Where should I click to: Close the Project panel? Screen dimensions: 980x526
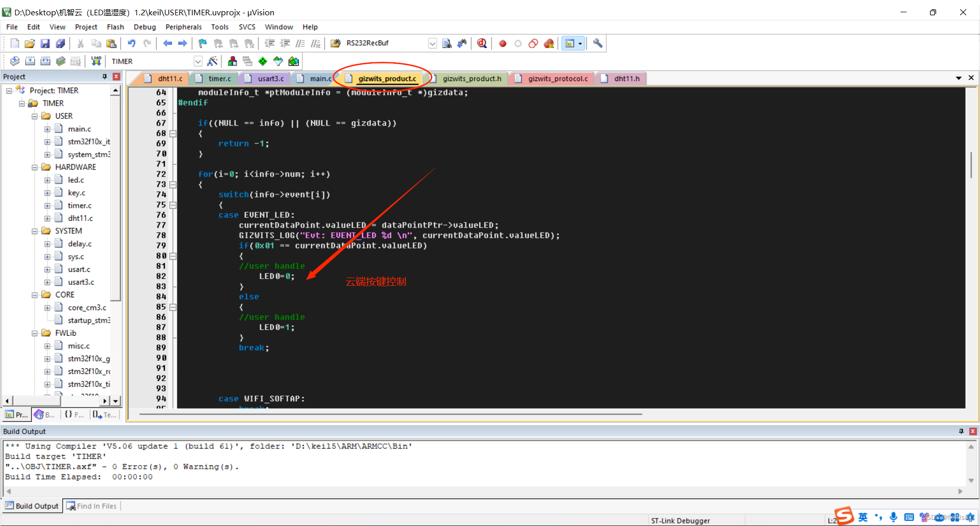coord(116,77)
